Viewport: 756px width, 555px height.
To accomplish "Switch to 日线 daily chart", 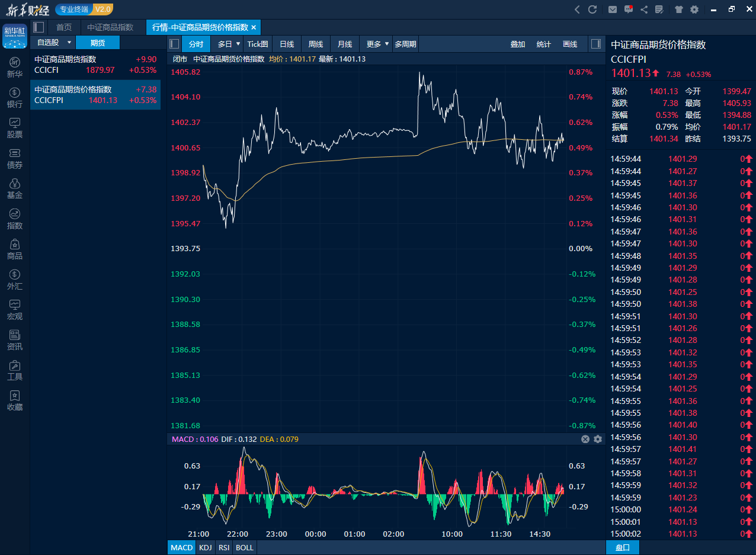I will (x=287, y=44).
